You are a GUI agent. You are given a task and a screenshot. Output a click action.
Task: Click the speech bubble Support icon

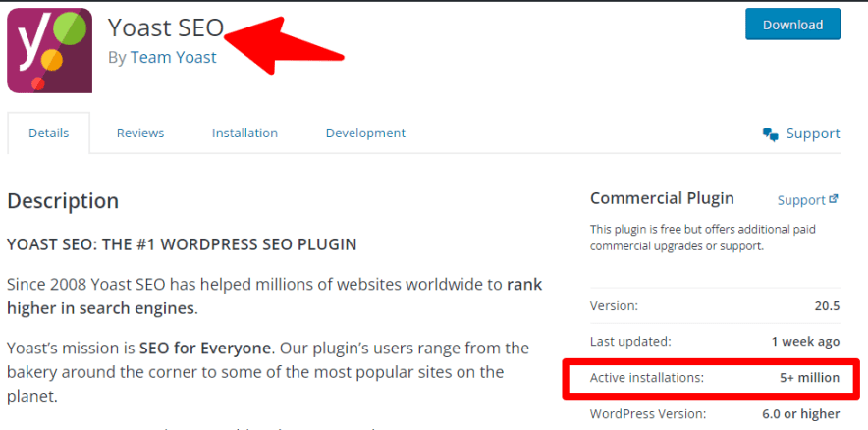click(771, 134)
